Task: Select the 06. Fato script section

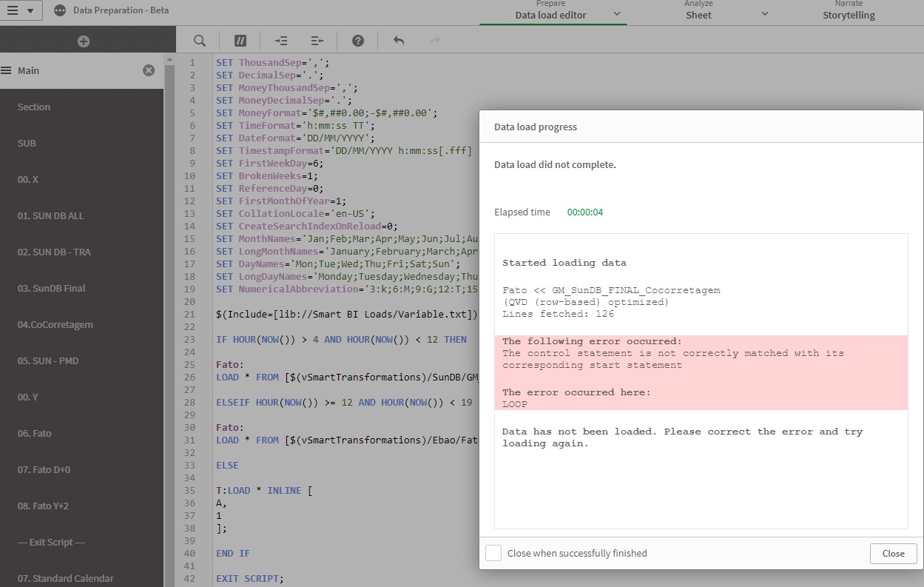Action: click(x=35, y=433)
